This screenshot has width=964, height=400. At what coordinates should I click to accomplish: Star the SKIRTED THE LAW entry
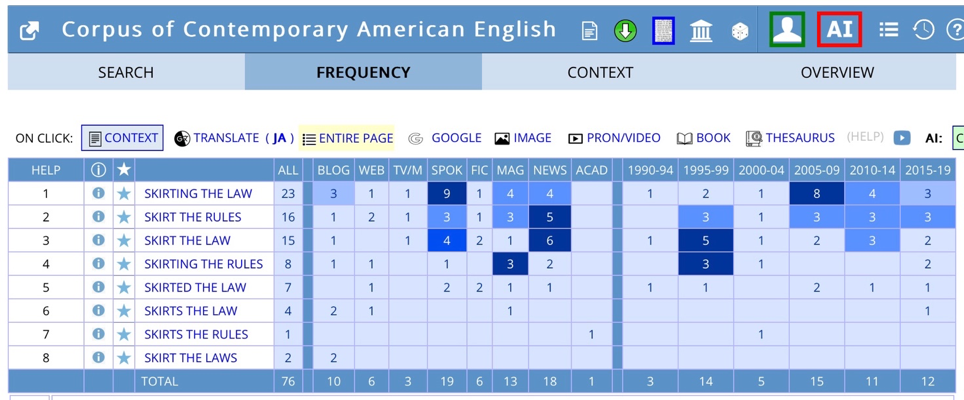point(124,288)
